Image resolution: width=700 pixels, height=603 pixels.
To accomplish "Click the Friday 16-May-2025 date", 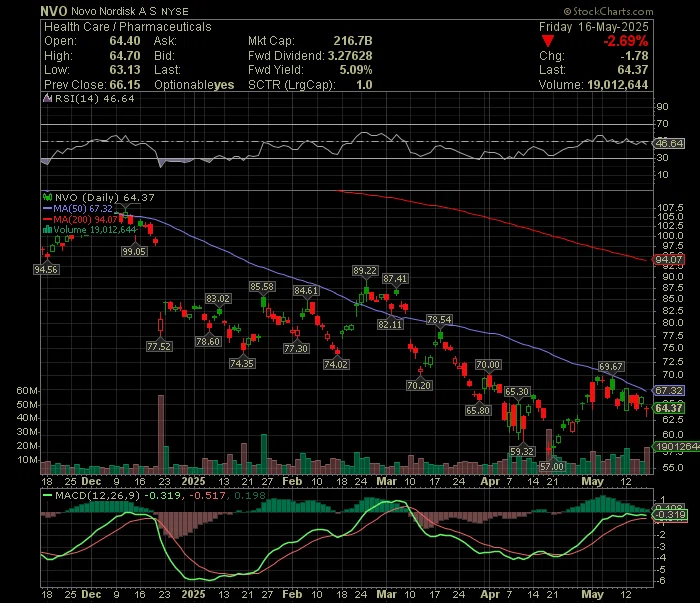I will click(x=593, y=27).
